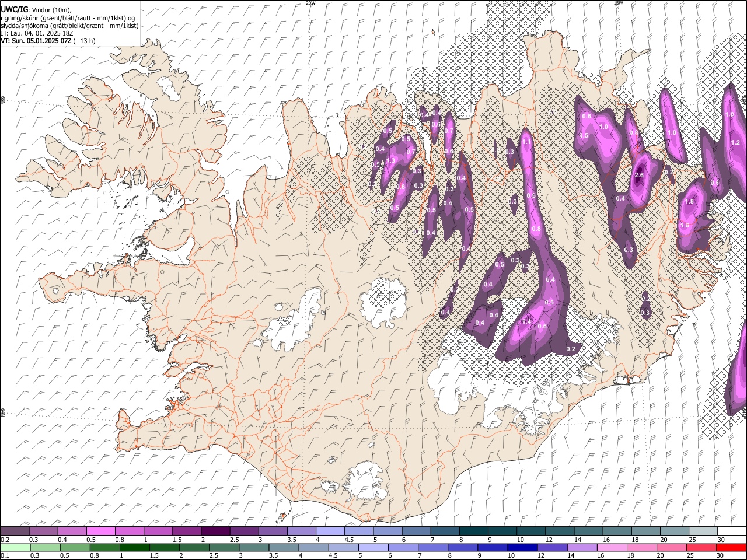Click the bottom legend swatch between 0.1 and 0.3

pos(15,547)
